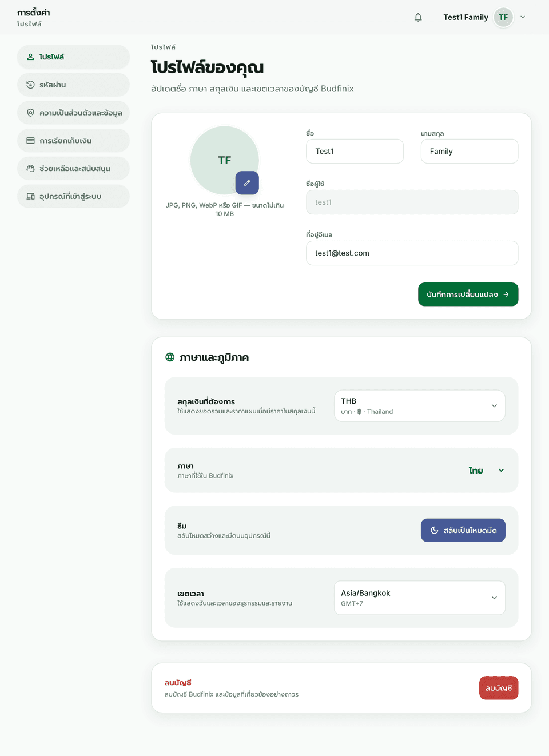Switch theme with สลับเป็นโหมดมืด button
This screenshot has width=549, height=756.
[463, 531]
